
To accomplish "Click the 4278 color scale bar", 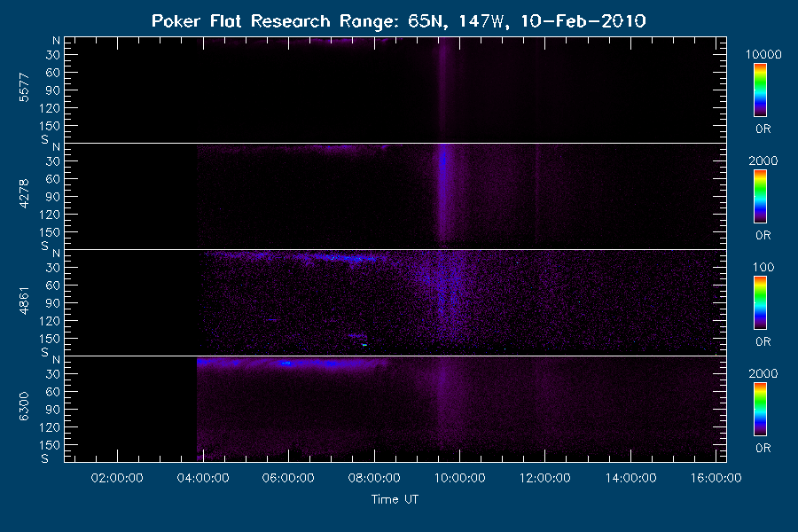I will tap(760, 197).
